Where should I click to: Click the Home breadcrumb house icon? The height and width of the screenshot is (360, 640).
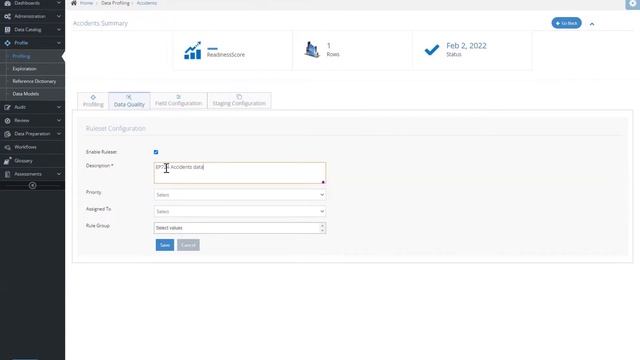pos(74,3)
